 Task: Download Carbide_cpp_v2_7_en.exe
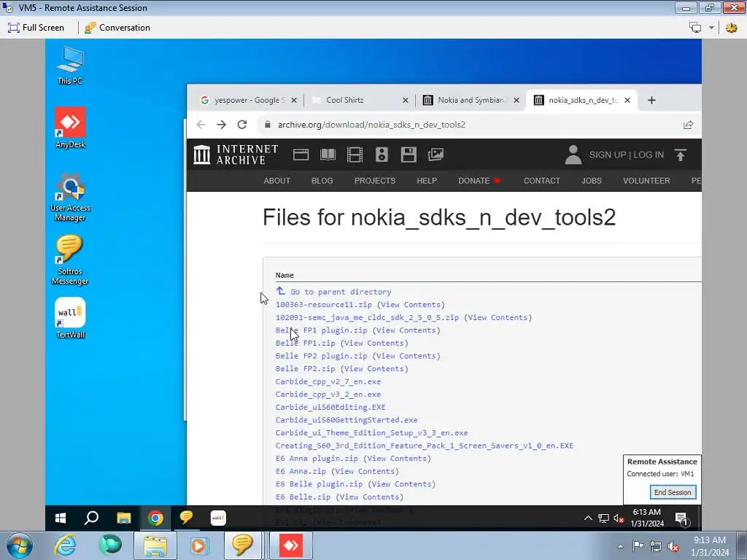click(328, 381)
